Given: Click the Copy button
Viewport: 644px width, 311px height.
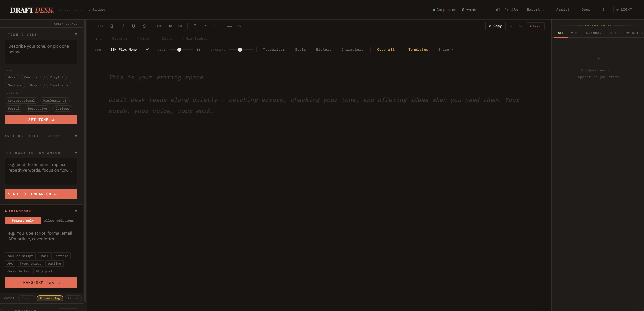Looking at the screenshot, I should pos(495,26).
